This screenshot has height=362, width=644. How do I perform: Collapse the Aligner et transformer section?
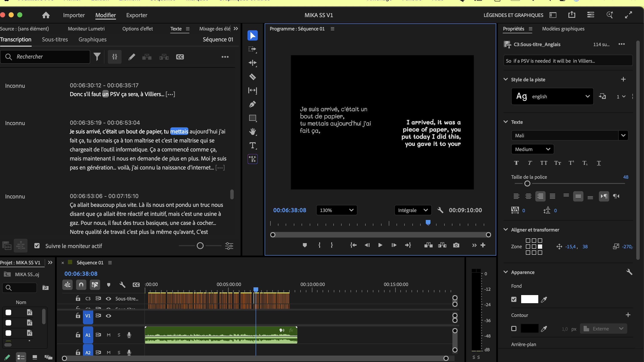tap(505, 230)
